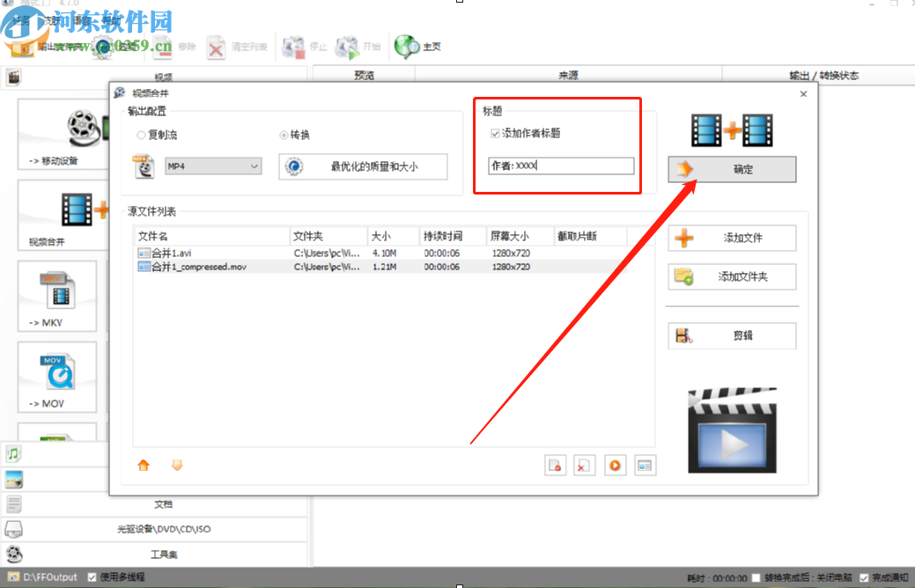Move selected file down with orange arrow
The image size is (915, 588).
(x=177, y=465)
